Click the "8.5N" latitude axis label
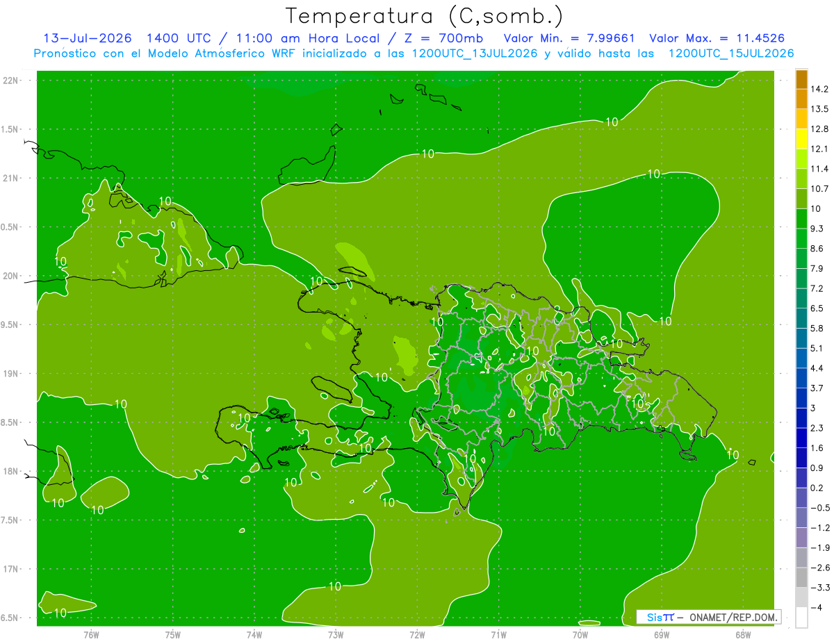 coord(10,422)
